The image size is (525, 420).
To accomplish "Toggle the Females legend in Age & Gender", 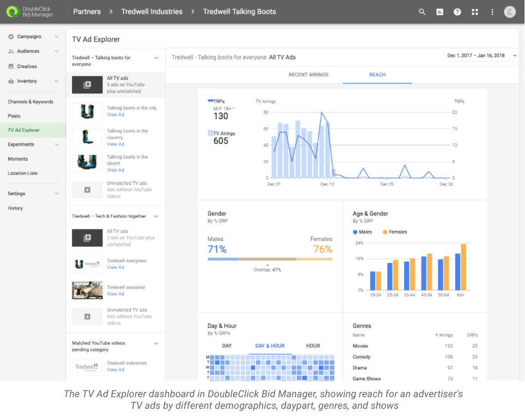I will [x=395, y=232].
